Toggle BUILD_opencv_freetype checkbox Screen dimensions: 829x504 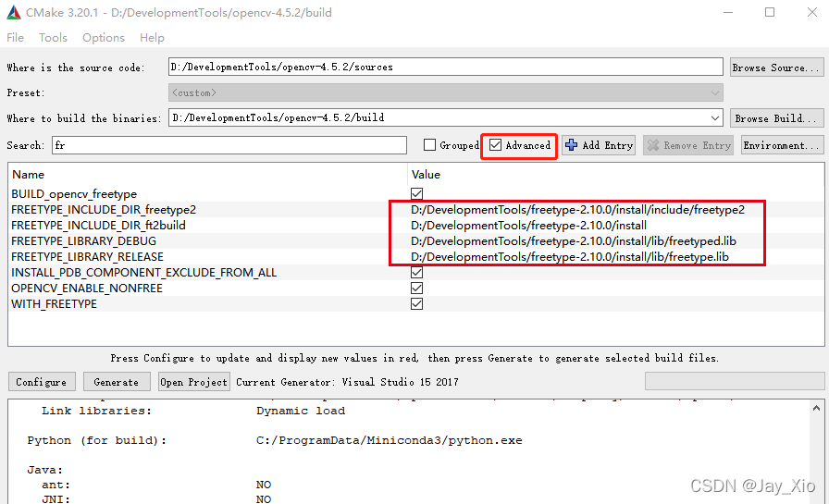(x=416, y=194)
